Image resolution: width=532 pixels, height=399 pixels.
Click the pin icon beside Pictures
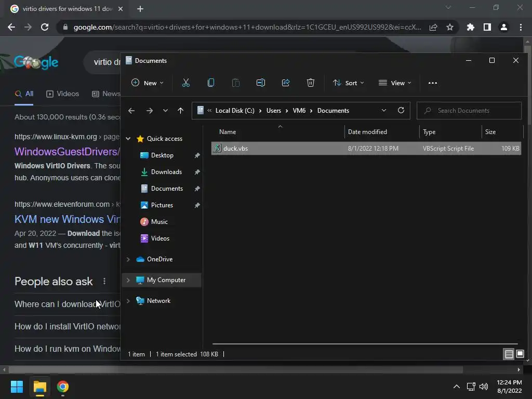tap(197, 205)
